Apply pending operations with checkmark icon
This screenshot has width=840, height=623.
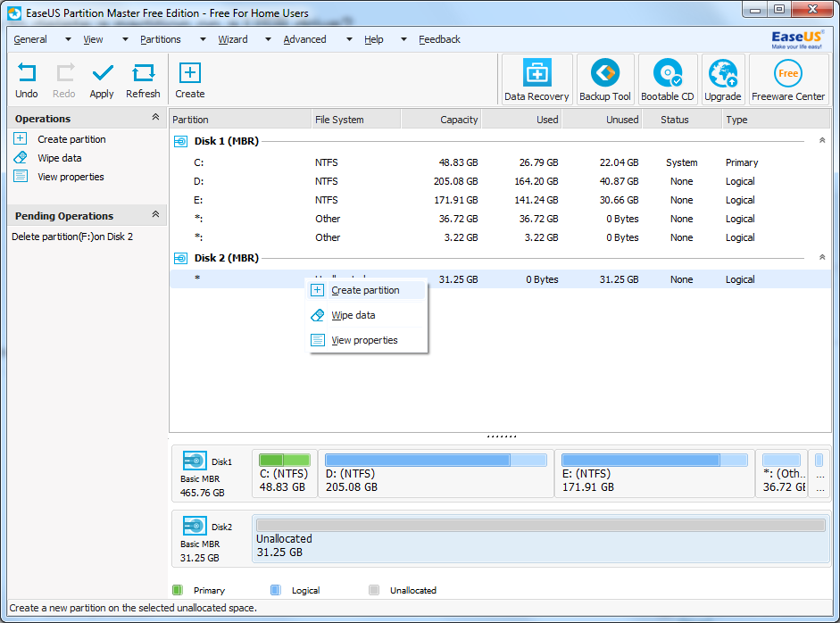click(x=102, y=73)
